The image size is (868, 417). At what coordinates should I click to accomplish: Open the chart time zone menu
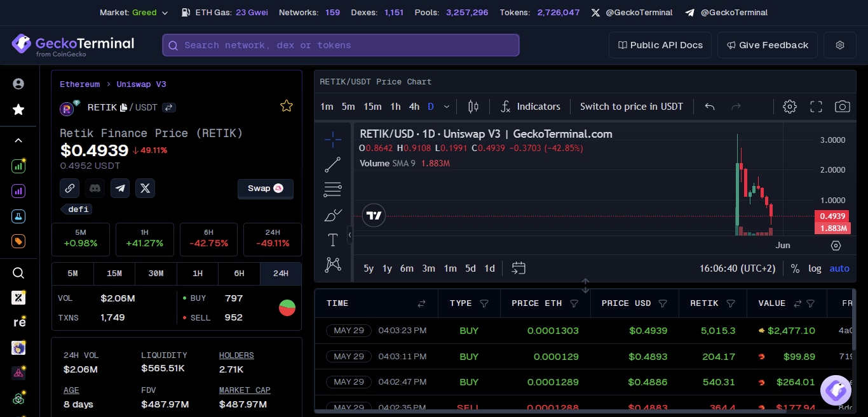pyautogui.click(x=738, y=268)
